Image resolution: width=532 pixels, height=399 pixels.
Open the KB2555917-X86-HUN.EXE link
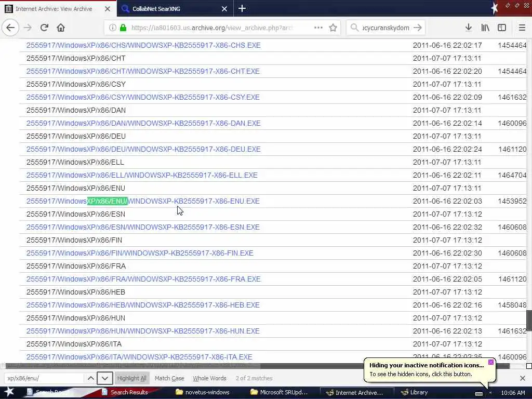coord(143,331)
